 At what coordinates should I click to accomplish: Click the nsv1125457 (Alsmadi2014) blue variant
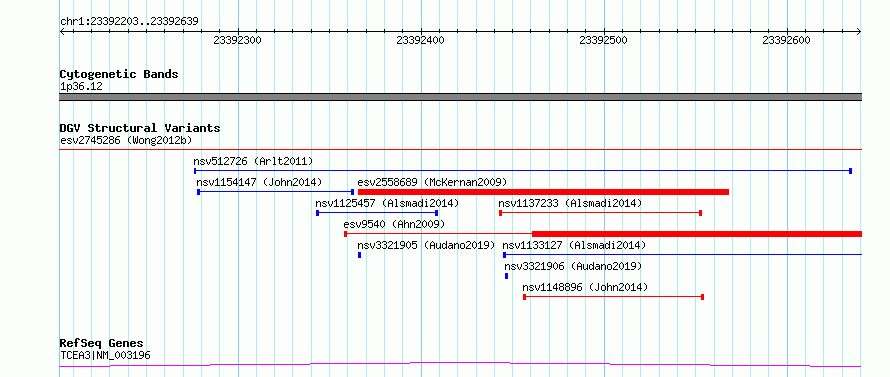(377, 213)
